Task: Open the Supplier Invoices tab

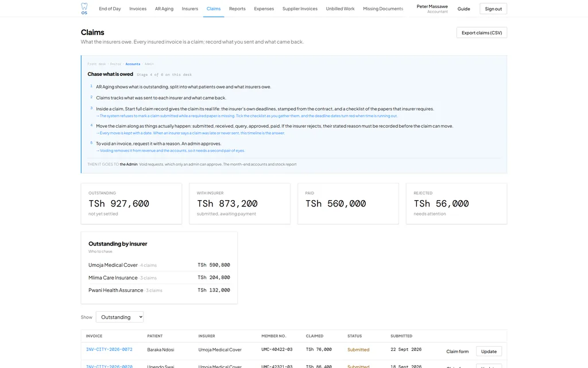Action: tap(300, 9)
